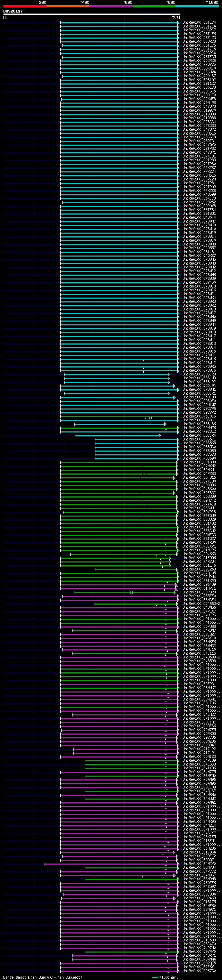222x980 pixels.
Task: Select the UniRef100_A4RSW4 hit label
Action: [199, 561]
